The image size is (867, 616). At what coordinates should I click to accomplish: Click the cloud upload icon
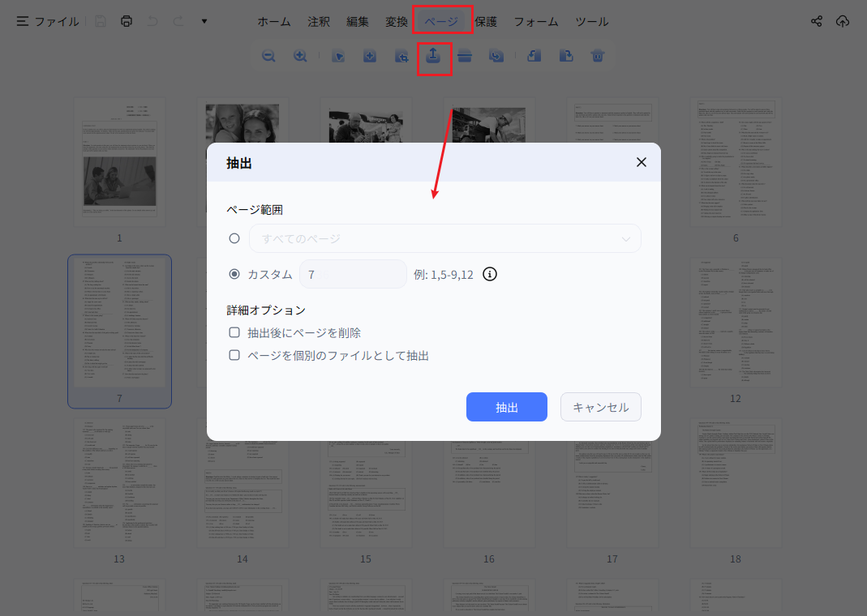click(x=843, y=22)
